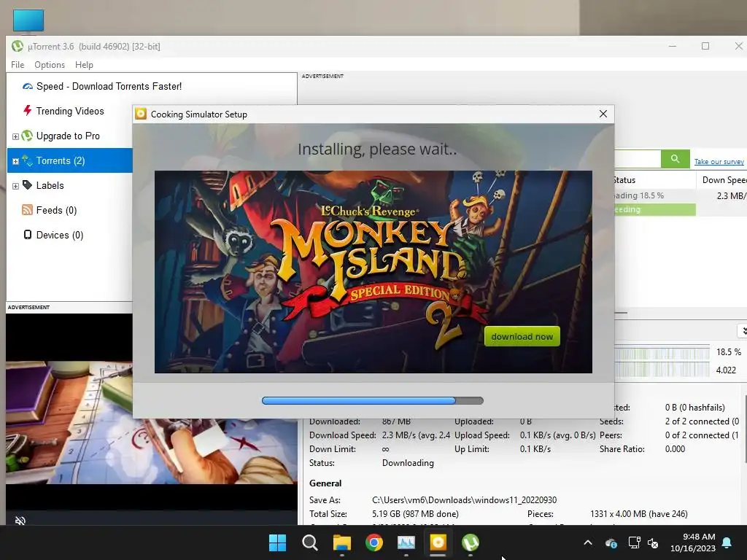Image resolution: width=747 pixels, height=560 pixels.
Task: Click the µTorrent logo beside Upgrade to Pro
Action: [x=27, y=136]
